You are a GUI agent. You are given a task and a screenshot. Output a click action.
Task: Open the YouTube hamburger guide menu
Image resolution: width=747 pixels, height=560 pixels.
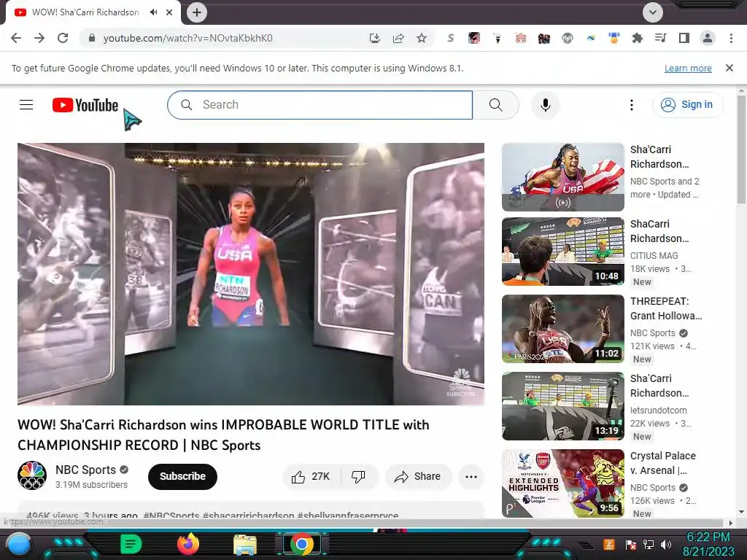[26, 105]
